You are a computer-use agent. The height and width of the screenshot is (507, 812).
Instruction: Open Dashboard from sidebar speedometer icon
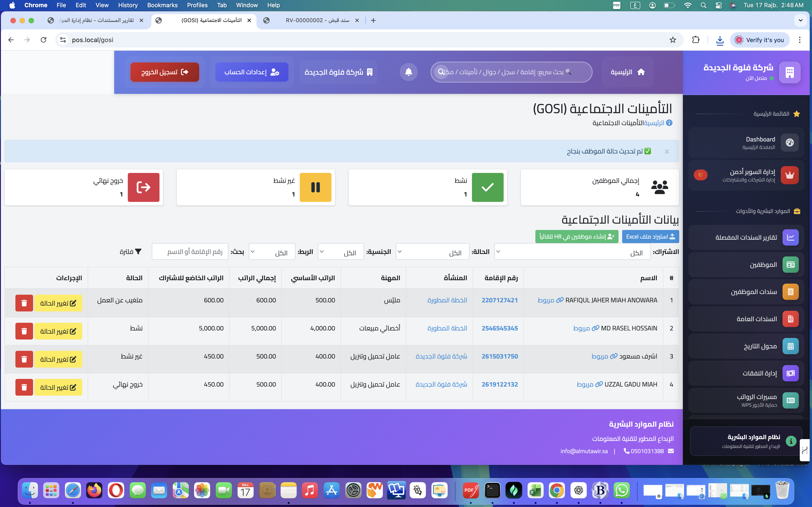790,143
